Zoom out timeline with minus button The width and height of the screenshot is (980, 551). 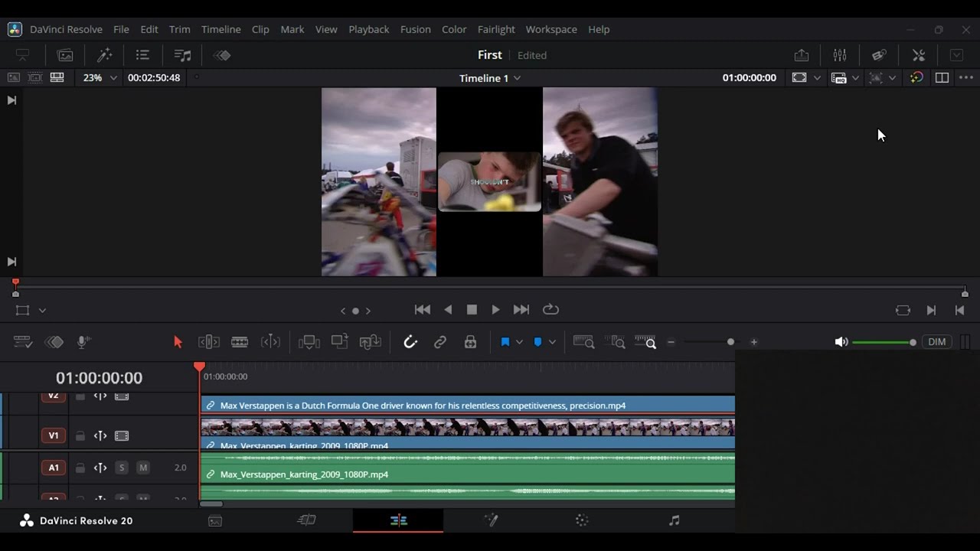(671, 342)
